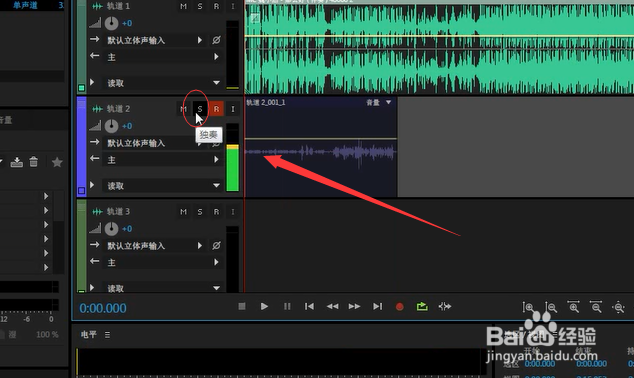The width and height of the screenshot is (634, 378).
Task: Click the star favorites icon left panel
Action: tap(57, 162)
